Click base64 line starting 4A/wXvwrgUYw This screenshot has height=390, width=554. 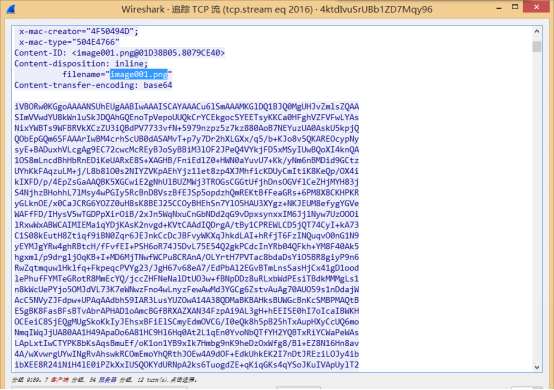pos(187,354)
